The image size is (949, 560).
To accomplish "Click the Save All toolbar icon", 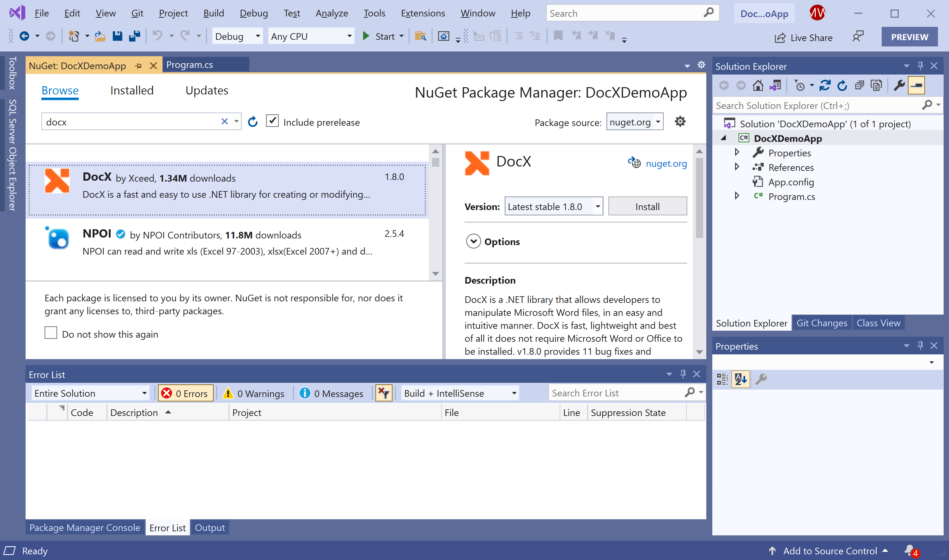I will [134, 36].
